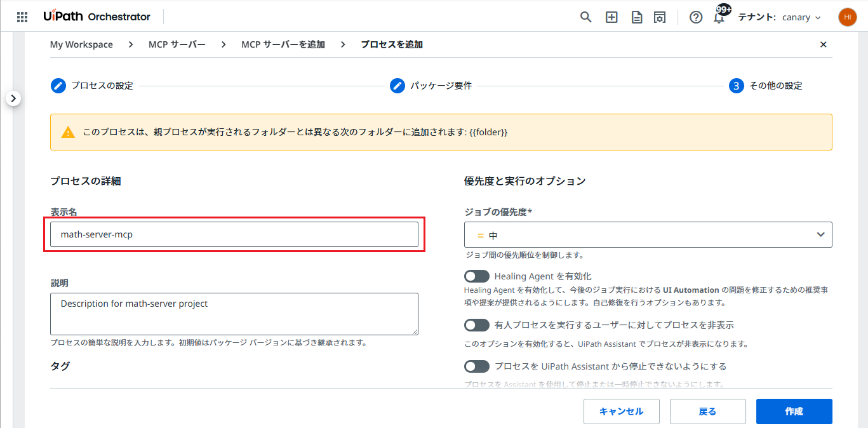This screenshot has width=868, height=428.
Task: Click the add new plus icon
Action: [611, 17]
